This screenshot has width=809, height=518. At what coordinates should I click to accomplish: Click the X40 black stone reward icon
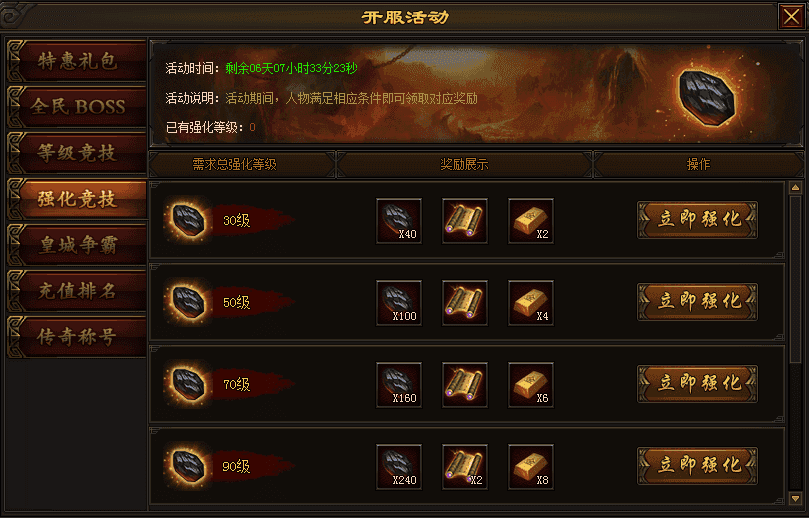point(399,221)
